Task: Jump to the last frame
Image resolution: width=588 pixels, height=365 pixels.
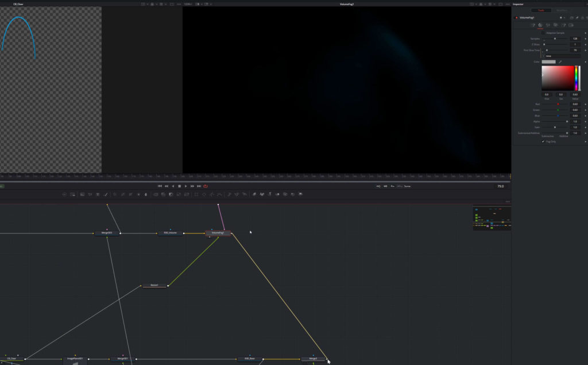Action: pos(199,186)
